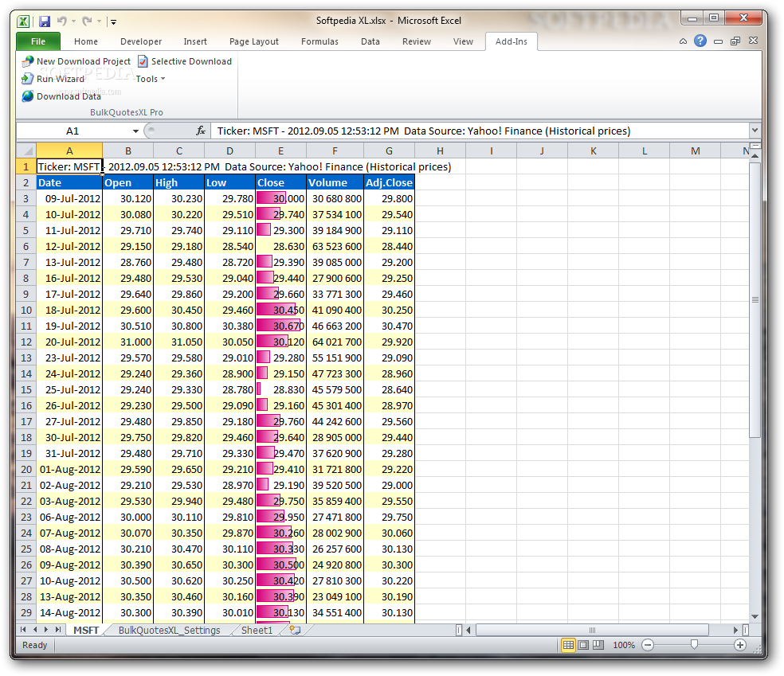Click the Redo arrow icon
This screenshot has height=676, width=784.
coord(88,21)
